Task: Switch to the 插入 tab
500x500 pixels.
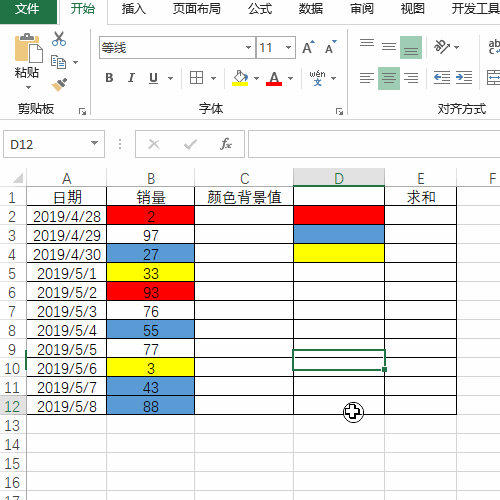Action: [134, 9]
